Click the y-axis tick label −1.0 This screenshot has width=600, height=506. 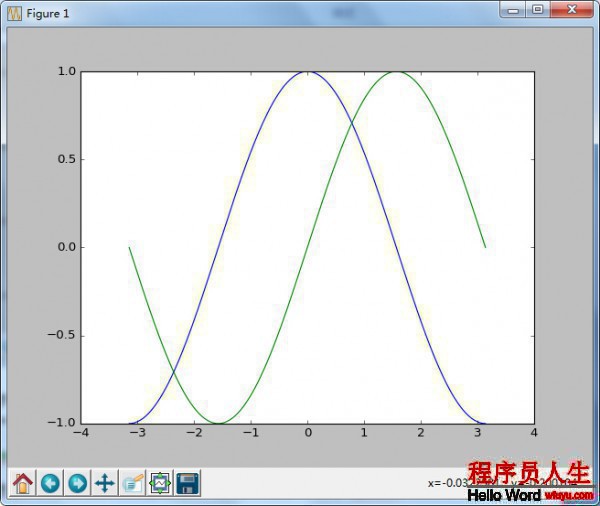pyautogui.click(x=62, y=423)
